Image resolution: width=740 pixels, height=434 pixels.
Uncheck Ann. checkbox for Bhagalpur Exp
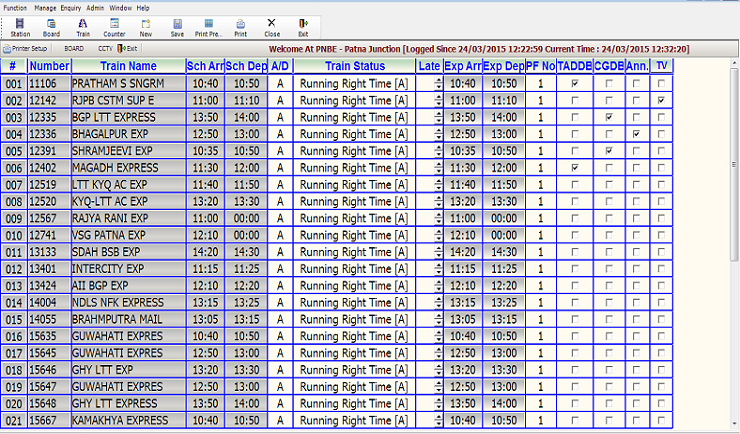[636, 134]
